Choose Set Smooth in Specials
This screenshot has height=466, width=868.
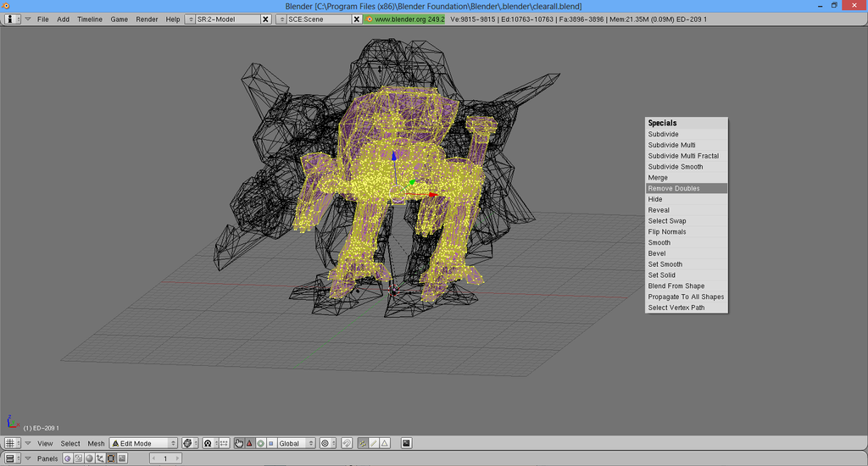coord(687,264)
